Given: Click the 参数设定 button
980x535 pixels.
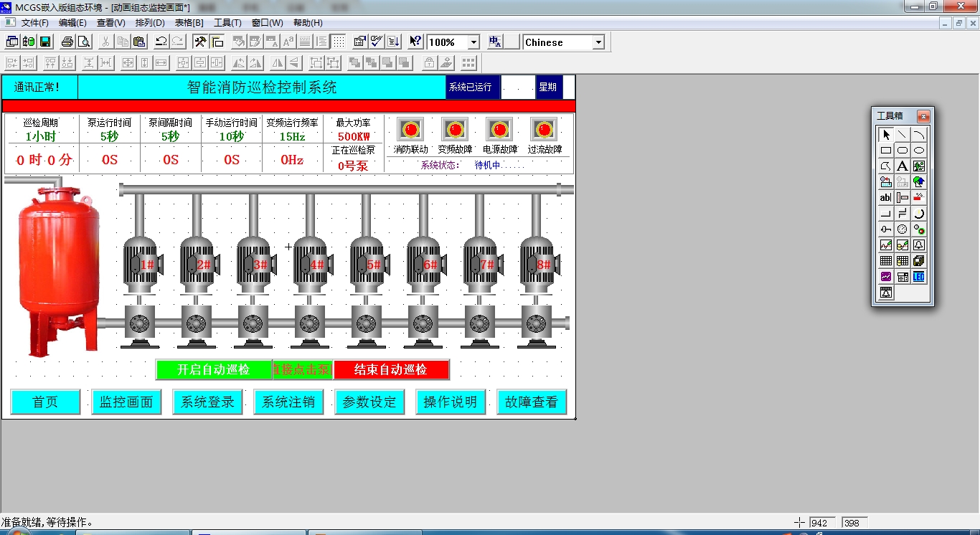Looking at the screenshot, I should (x=369, y=402).
